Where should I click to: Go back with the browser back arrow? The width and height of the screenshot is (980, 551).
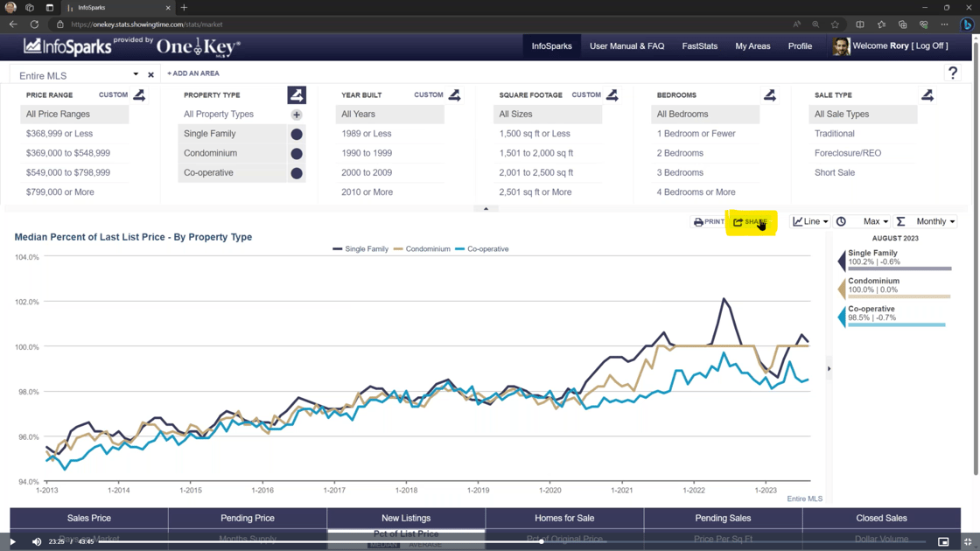click(x=13, y=24)
